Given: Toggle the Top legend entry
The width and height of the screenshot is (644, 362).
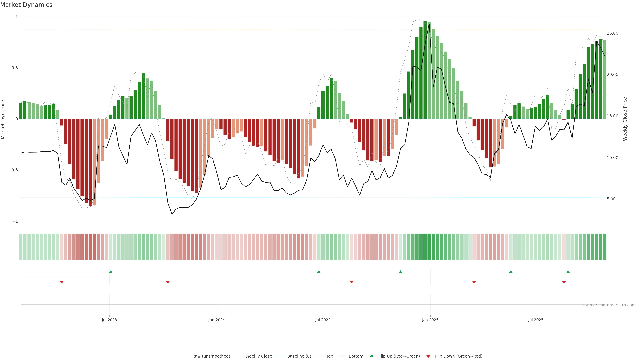Looking at the screenshot, I should click(x=330, y=356).
